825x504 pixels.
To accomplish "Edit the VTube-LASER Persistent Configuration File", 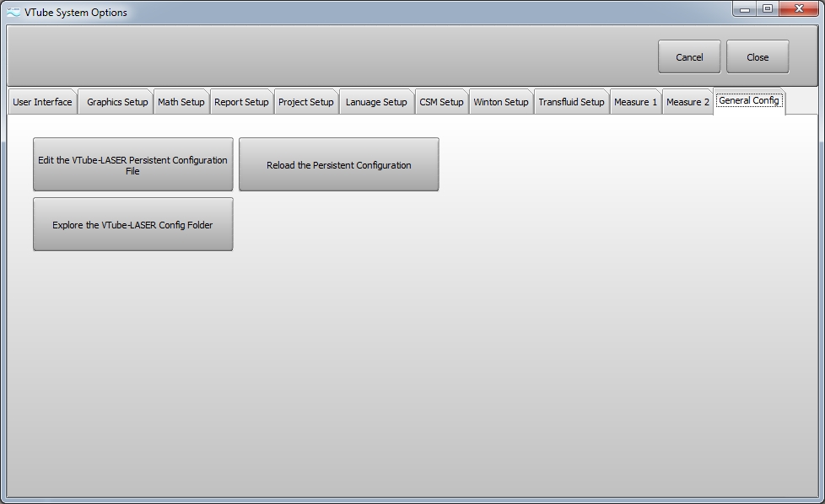I will click(x=132, y=165).
